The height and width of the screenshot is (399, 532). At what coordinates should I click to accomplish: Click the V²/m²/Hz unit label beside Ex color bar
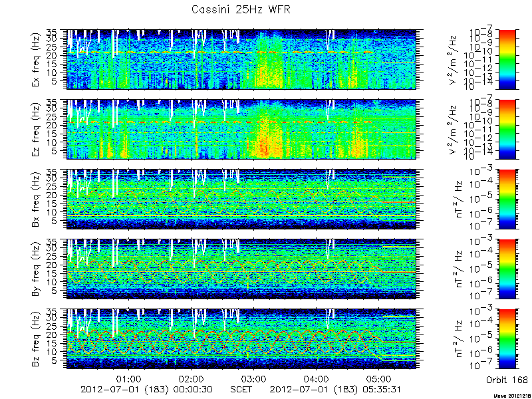point(454,59)
